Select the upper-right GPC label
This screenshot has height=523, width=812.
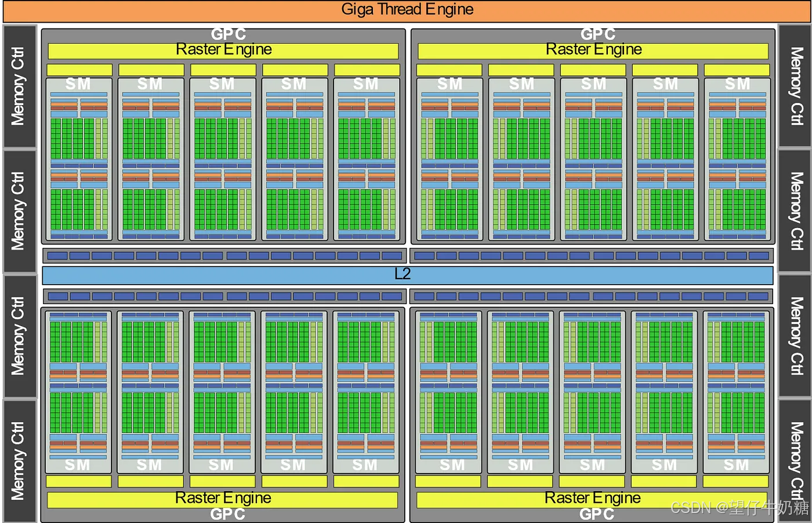tap(597, 34)
